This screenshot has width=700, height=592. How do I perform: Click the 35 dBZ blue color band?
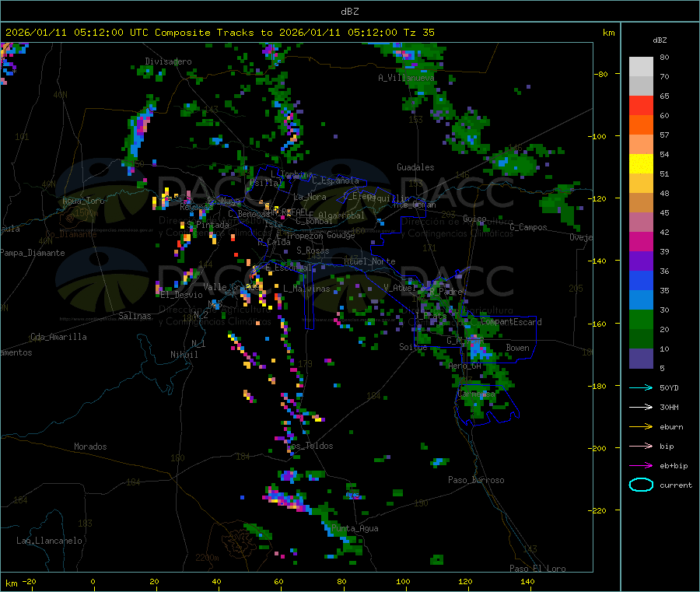click(641, 280)
